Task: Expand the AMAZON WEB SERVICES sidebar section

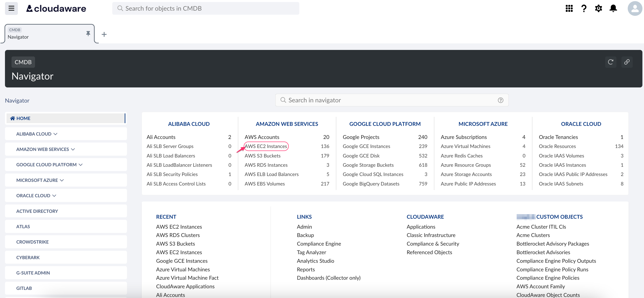Action: pyautogui.click(x=73, y=149)
